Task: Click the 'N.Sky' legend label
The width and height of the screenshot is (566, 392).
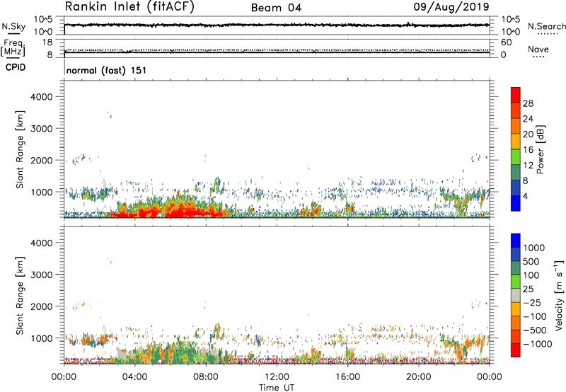Action: click(13, 26)
